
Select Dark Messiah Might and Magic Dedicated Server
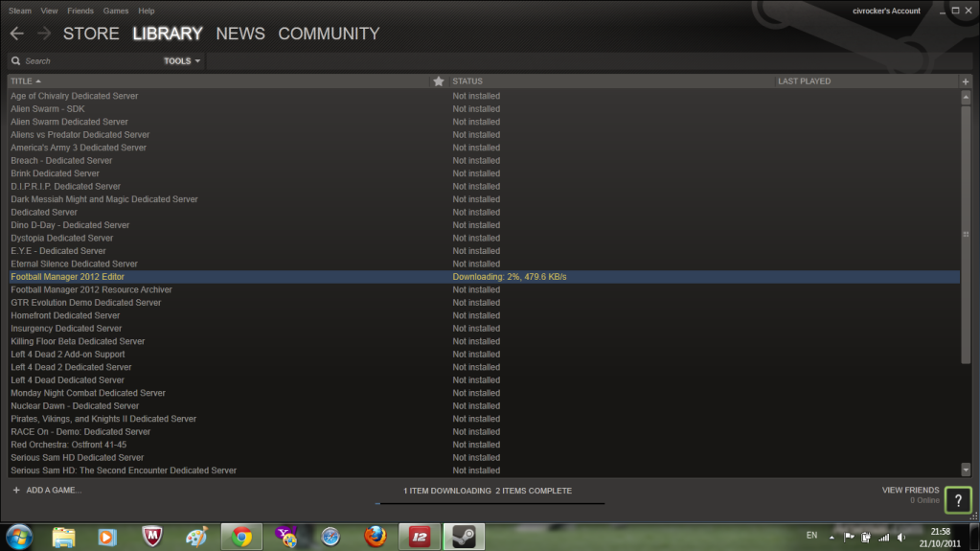[104, 199]
